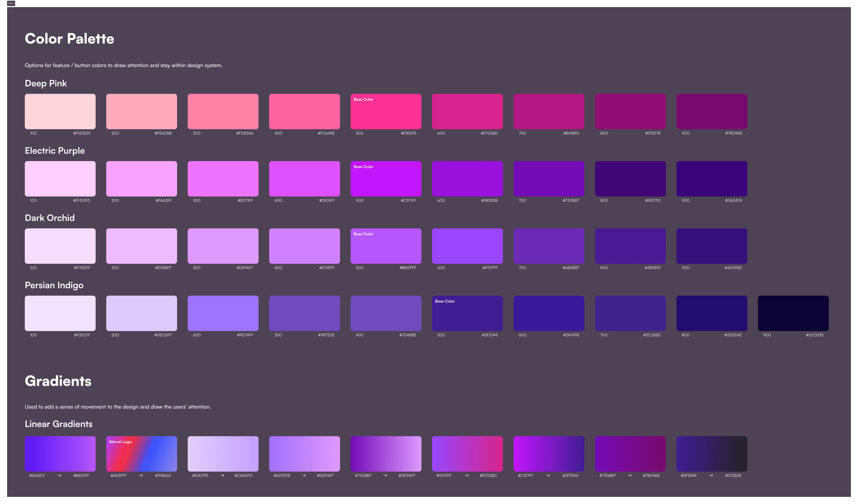Click the Persian Indigo heading

pyautogui.click(x=54, y=285)
